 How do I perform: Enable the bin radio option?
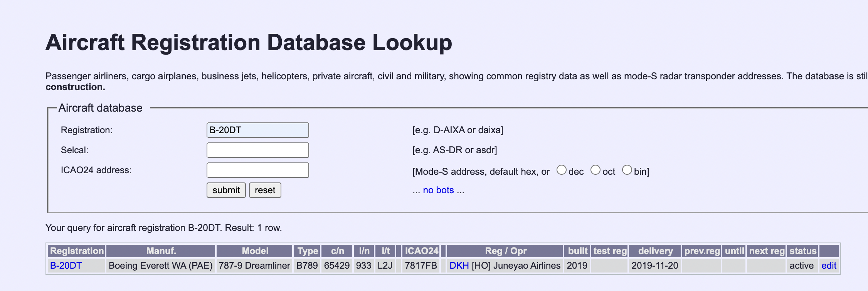(627, 170)
